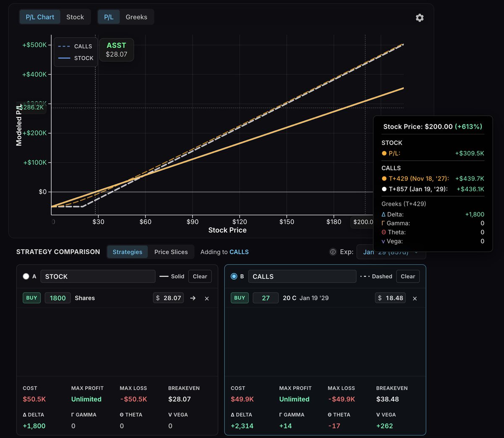Screen dimensions: 504x438
Task: Edit the 1800 shares quantity field
Action: tap(58, 298)
